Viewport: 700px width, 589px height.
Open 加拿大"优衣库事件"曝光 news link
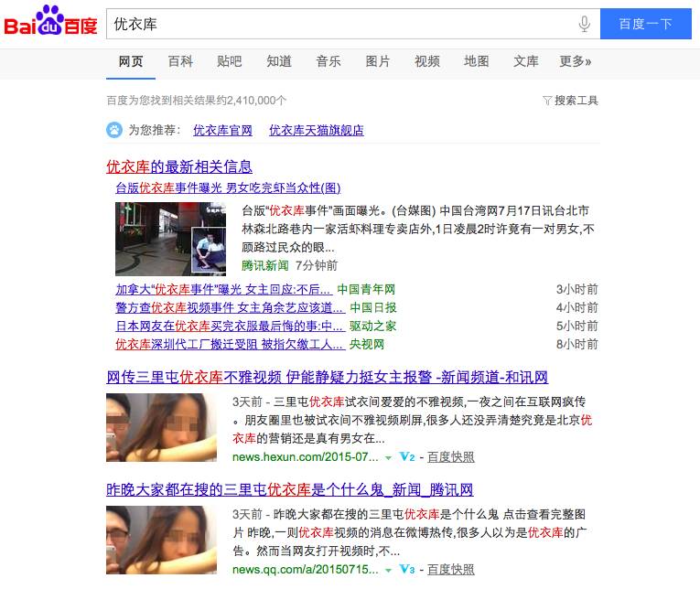click(224, 289)
